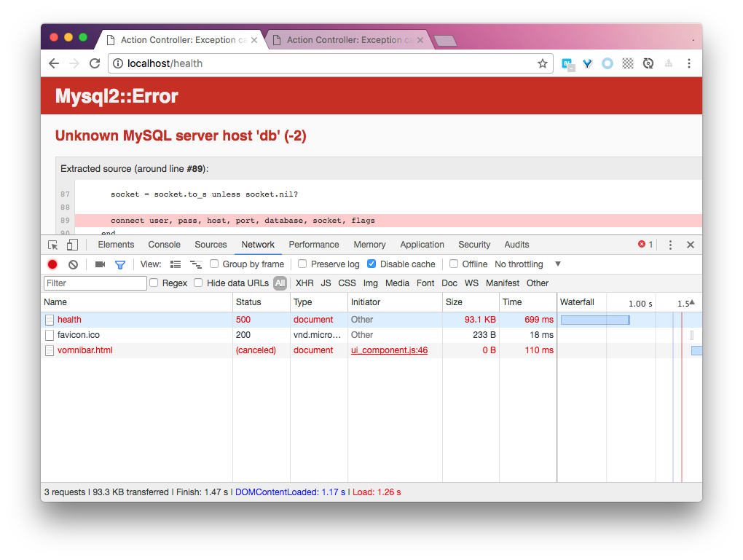Open the Application tab
Screen dimensions: 743x560
(x=422, y=245)
